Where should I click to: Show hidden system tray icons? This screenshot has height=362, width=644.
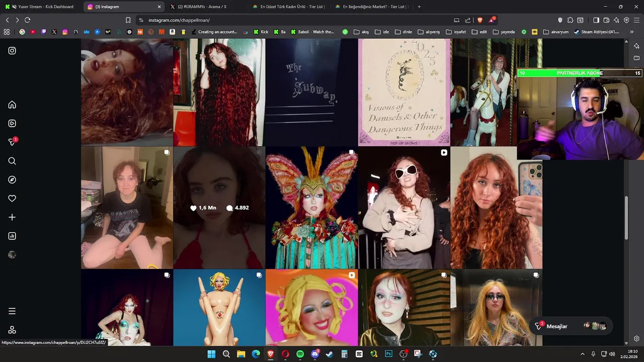tap(583, 354)
